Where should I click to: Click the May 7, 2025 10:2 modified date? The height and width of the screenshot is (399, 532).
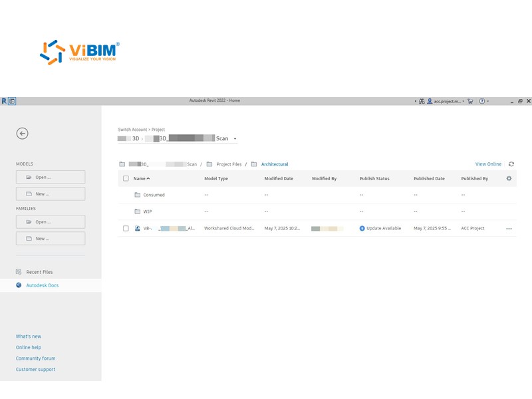pyautogui.click(x=282, y=228)
